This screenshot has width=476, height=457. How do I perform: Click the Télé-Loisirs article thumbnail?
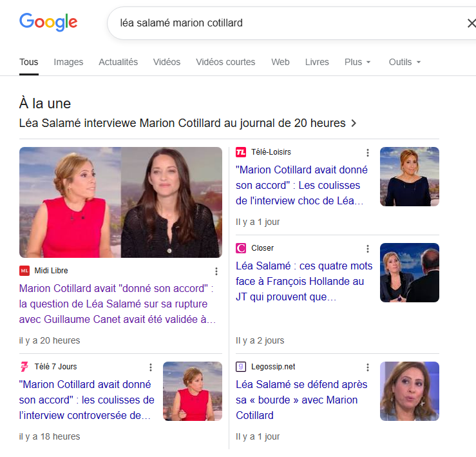tap(410, 177)
